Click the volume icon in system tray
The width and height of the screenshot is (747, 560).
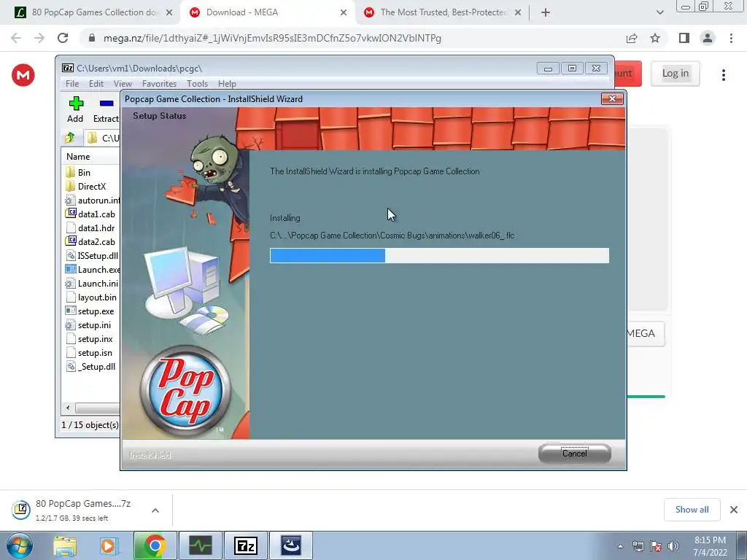pos(673,546)
